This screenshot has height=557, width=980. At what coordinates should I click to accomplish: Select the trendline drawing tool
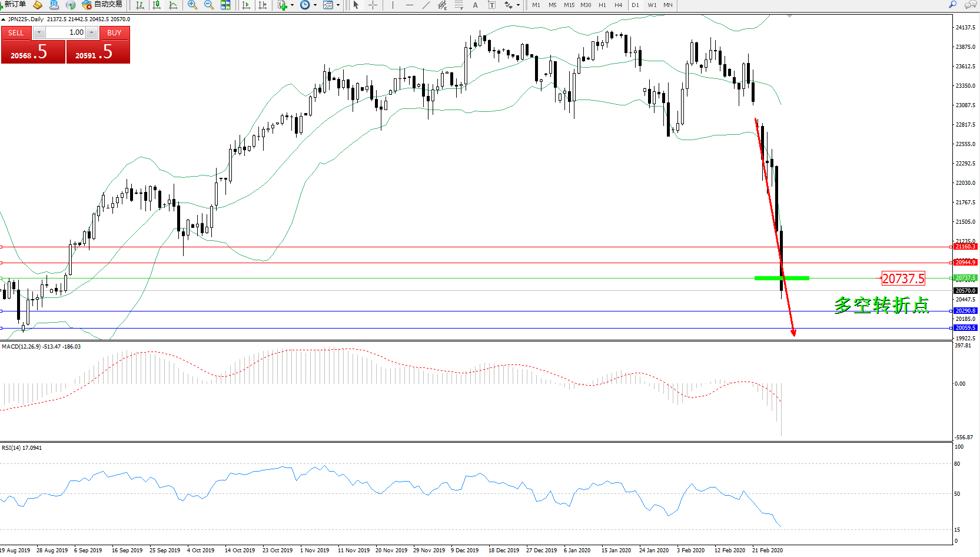426,5
